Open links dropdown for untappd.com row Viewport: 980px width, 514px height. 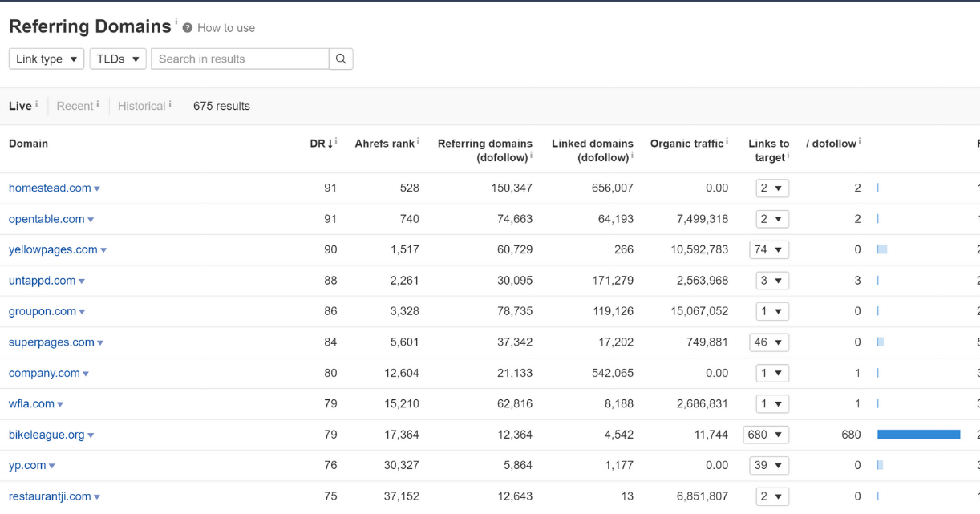(772, 281)
